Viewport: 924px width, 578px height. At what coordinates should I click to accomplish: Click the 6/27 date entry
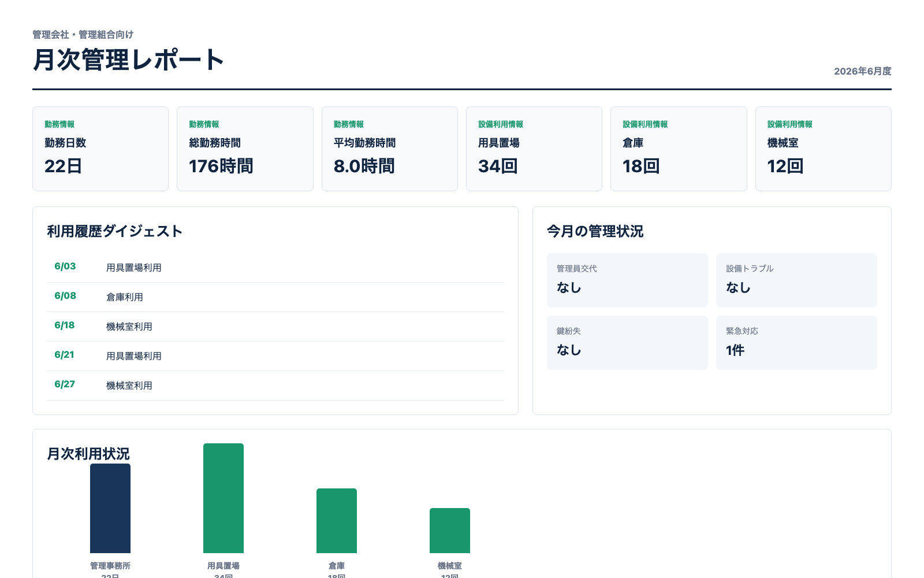(65, 384)
